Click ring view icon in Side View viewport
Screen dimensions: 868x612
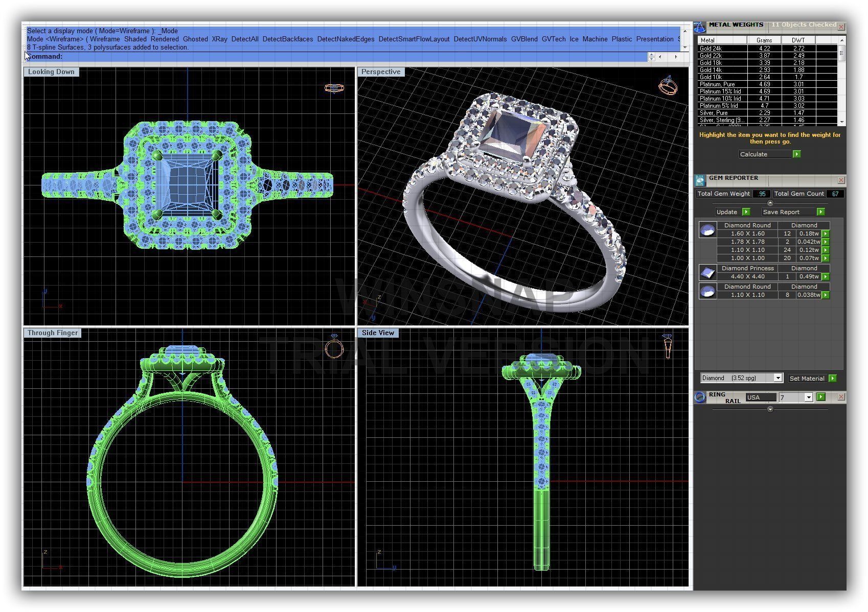click(667, 346)
